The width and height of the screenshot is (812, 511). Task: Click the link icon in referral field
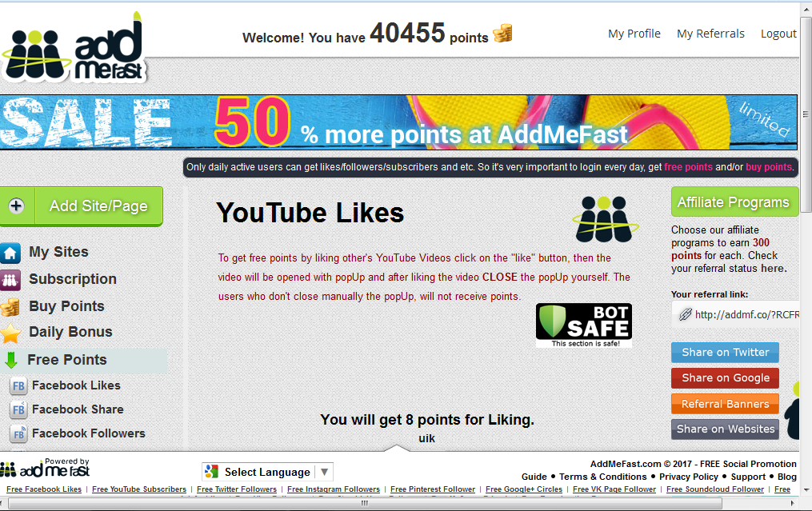coord(685,314)
